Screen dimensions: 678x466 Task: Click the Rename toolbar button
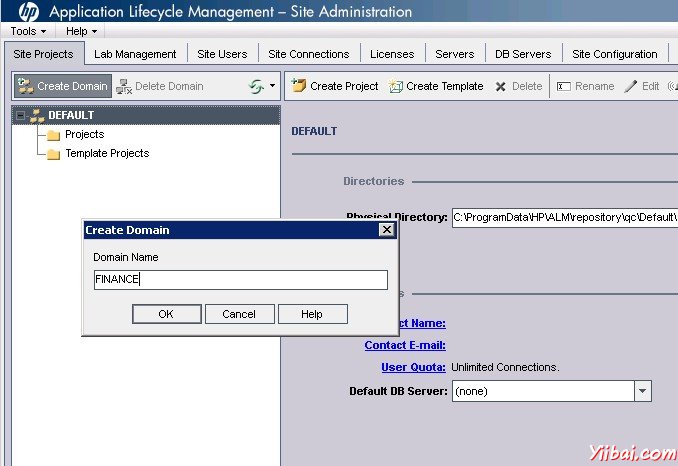585,86
